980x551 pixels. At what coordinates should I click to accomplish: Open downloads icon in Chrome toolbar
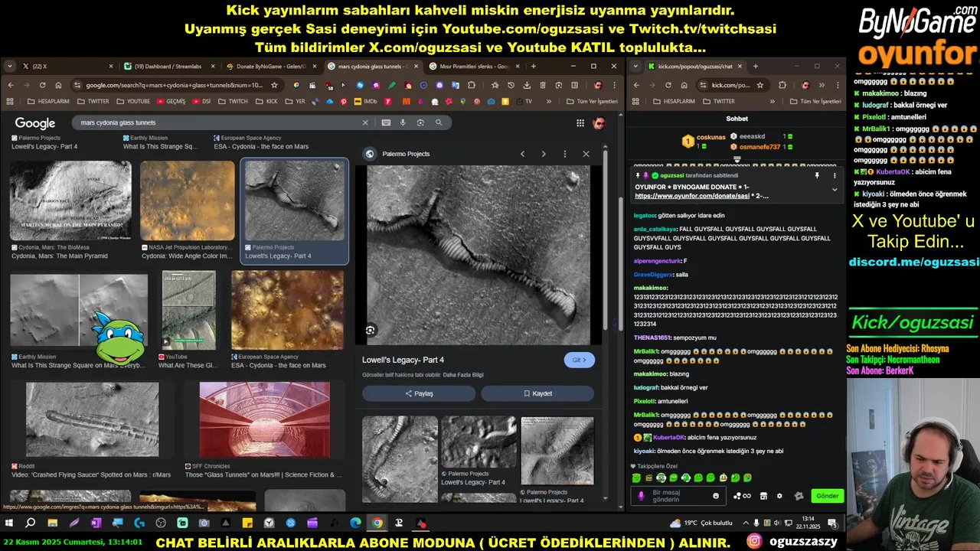tap(527, 85)
